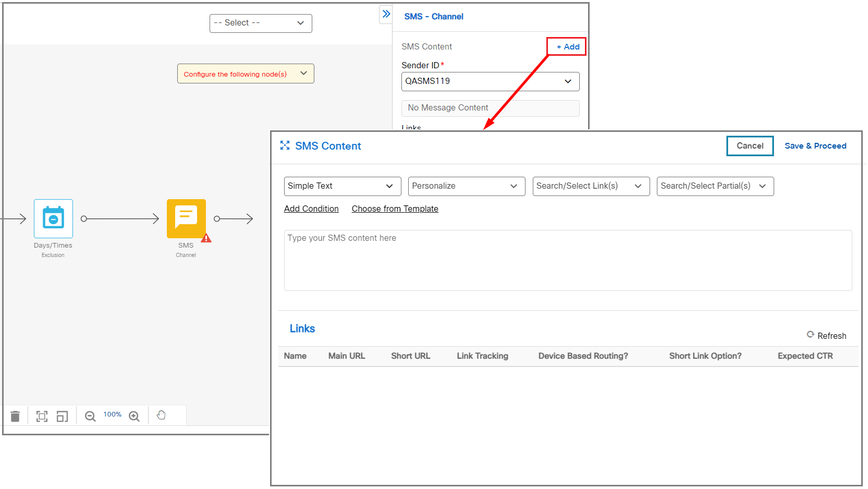
Task: Open the Simple Text content type dropdown
Action: (341, 186)
